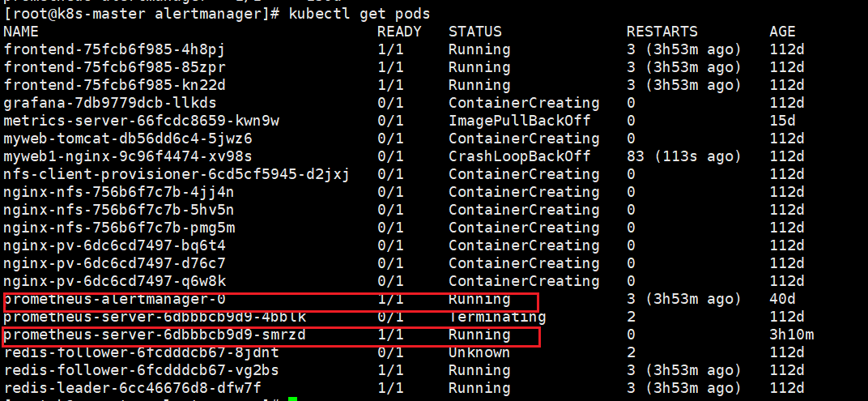Click the 3h10m age value
Viewport: 868px width, 401px height.
[792, 335]
